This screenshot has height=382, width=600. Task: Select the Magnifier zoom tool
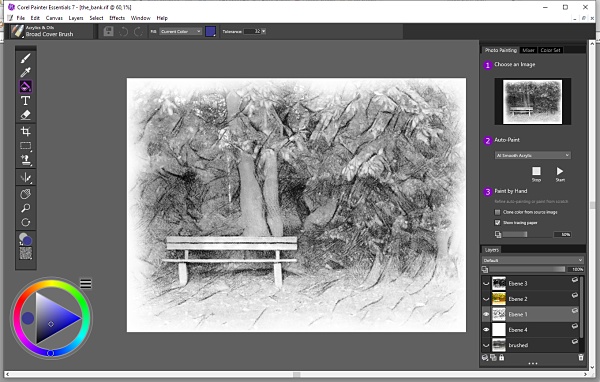[26, 208]
